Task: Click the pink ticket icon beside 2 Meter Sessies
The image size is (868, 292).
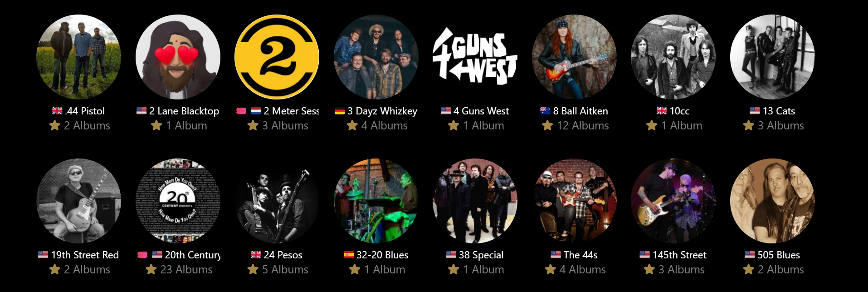Action: click(x=241, y=111)
